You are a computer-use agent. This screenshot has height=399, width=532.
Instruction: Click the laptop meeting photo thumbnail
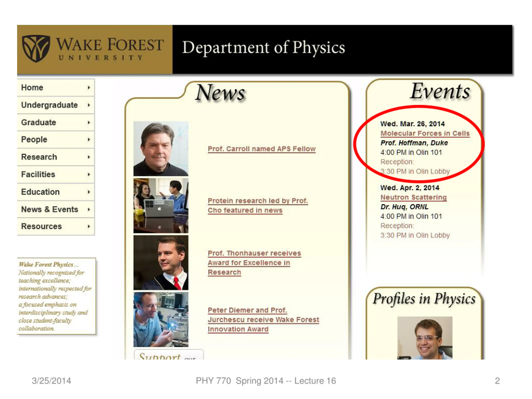coord(161,206)
